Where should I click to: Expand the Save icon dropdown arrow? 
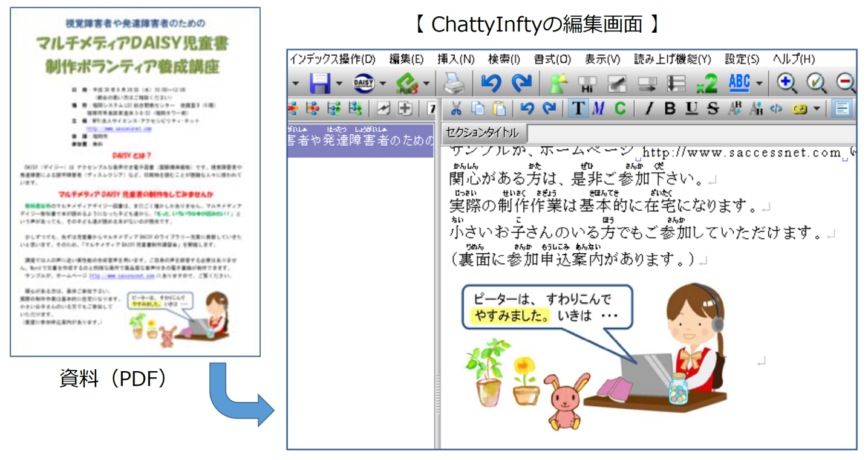click(x=338, y=83)
